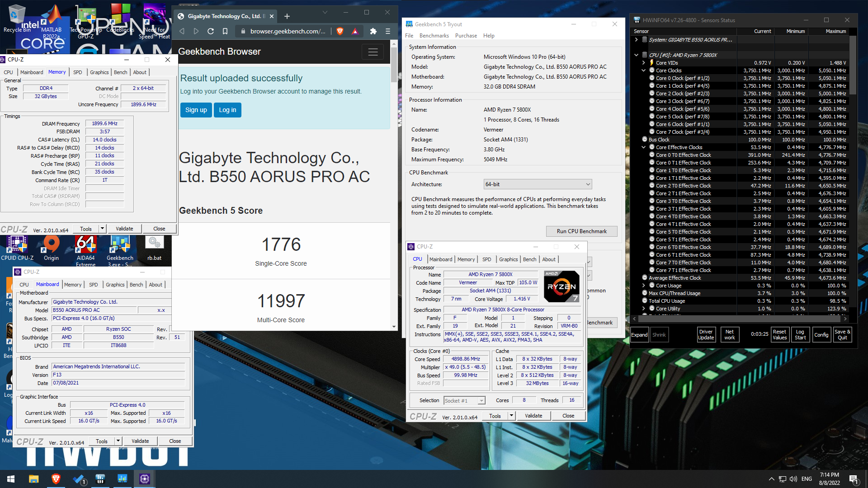Image resolution: width=868 pixels, height=488 pixels.
Task: Open Brave Rewards triangle icon
Action: tap(355, 31)
